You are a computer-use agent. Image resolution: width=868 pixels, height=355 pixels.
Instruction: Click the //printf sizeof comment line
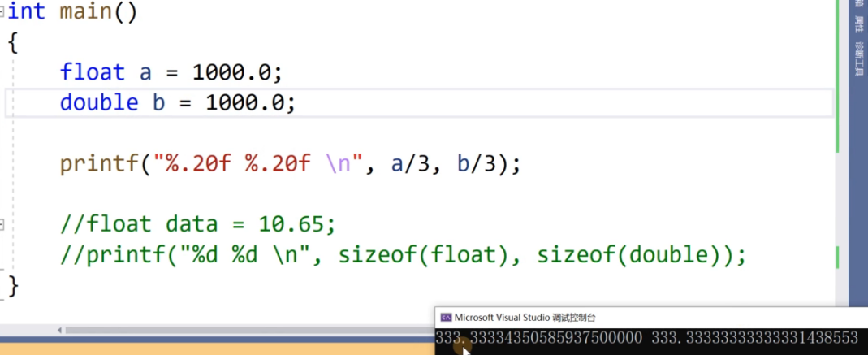403,255
